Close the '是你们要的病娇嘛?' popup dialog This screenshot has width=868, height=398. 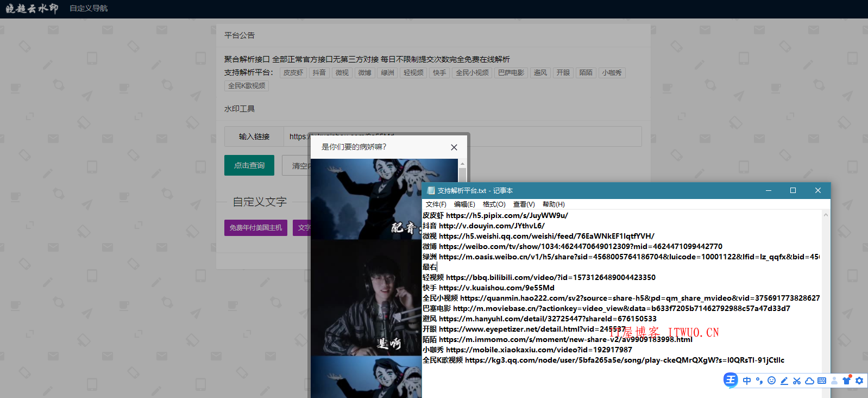pos(454,147)
